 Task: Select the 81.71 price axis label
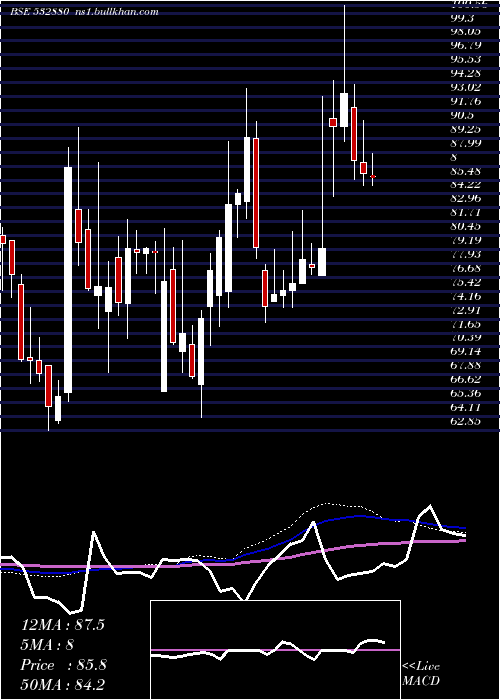pos(466,212)
